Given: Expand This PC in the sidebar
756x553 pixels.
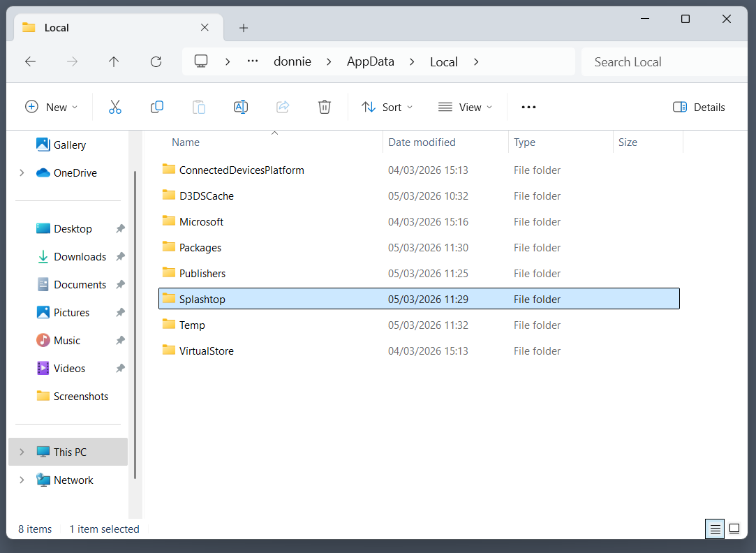Looking at the screenshot, I should point(20,452).
